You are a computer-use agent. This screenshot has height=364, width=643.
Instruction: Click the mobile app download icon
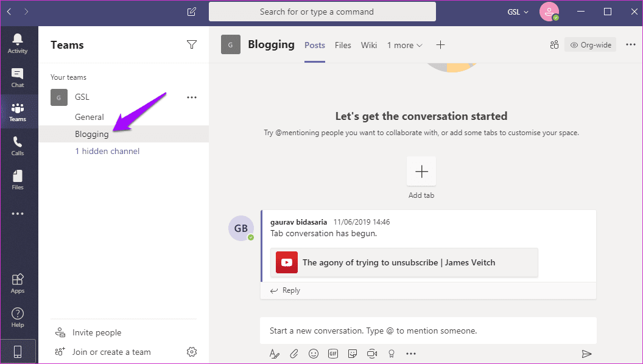click(x=18, y=351)
